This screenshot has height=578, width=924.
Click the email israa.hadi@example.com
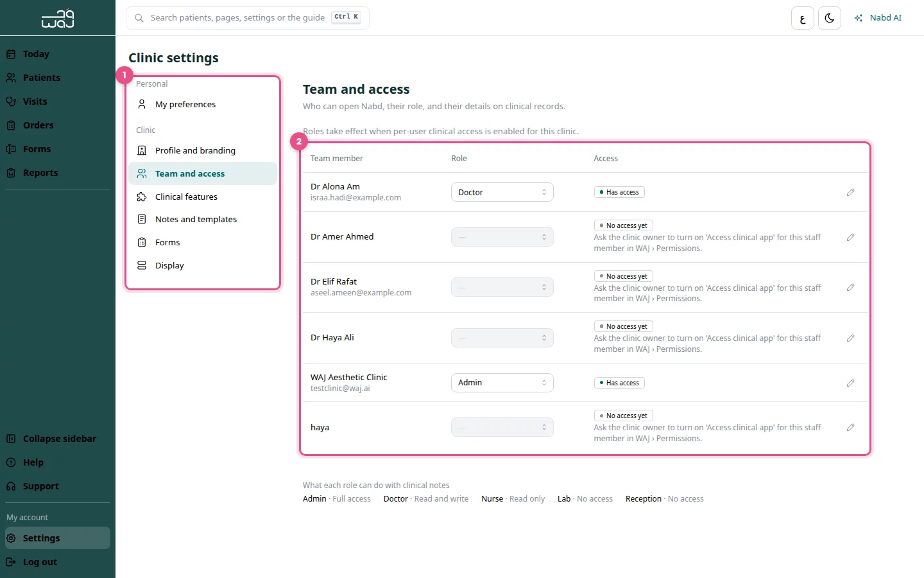[x=355, y=198]
